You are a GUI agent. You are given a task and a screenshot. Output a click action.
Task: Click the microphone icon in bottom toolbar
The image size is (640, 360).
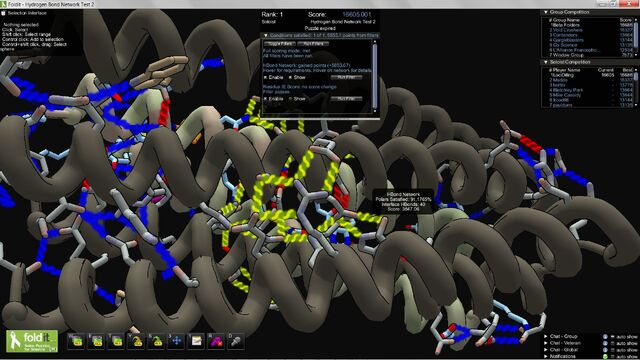click(236, 341)
